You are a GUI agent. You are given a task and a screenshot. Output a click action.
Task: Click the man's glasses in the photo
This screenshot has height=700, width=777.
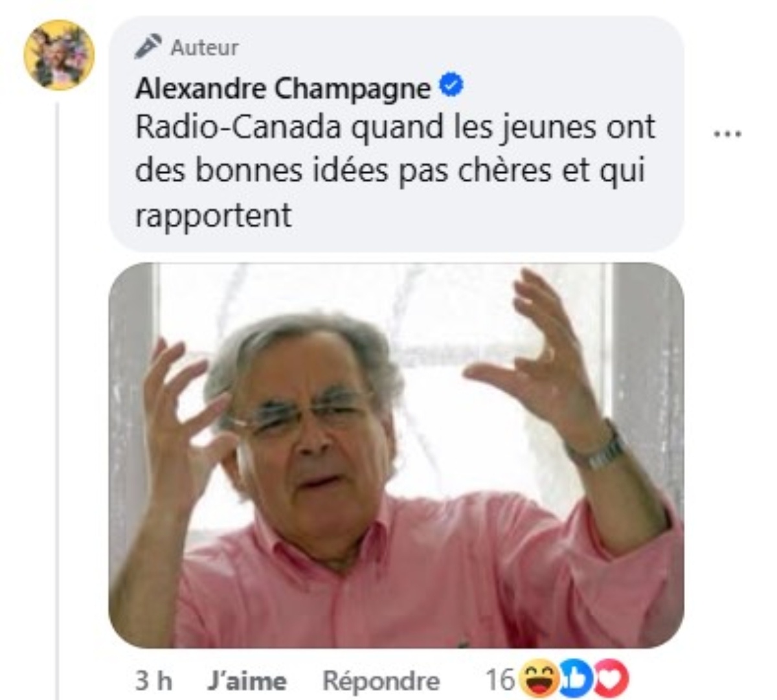(x=303, y=414)
